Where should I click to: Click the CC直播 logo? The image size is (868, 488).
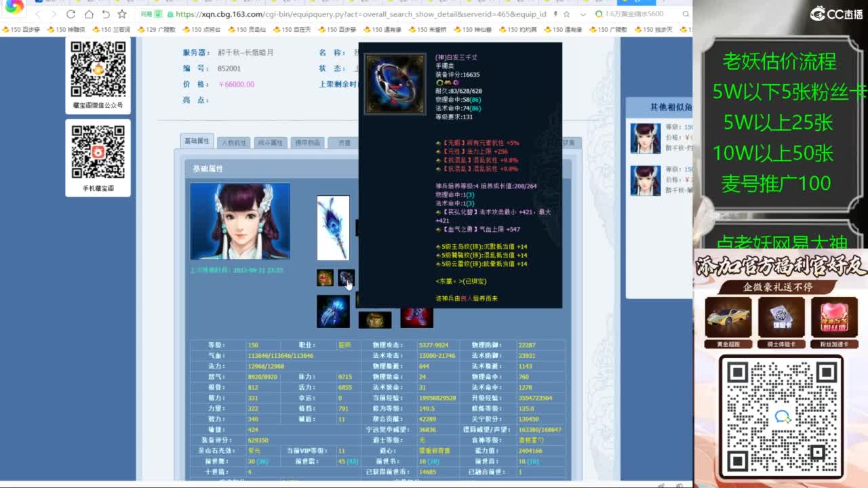[836, 14]
